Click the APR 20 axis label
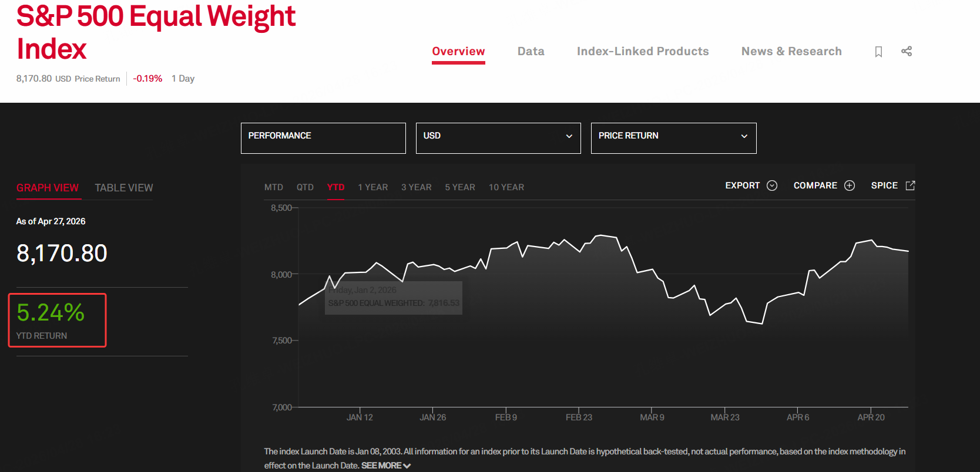 point(871,417)
